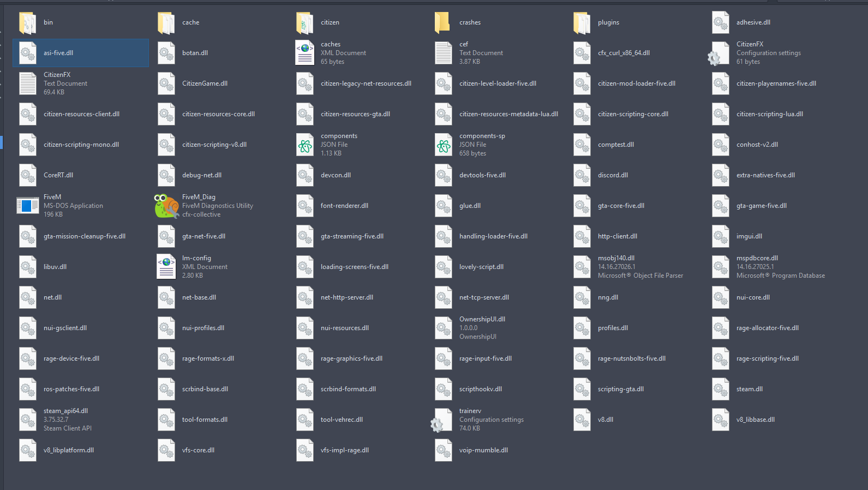
Task: Open the cache folder icon
Action: 166,22
